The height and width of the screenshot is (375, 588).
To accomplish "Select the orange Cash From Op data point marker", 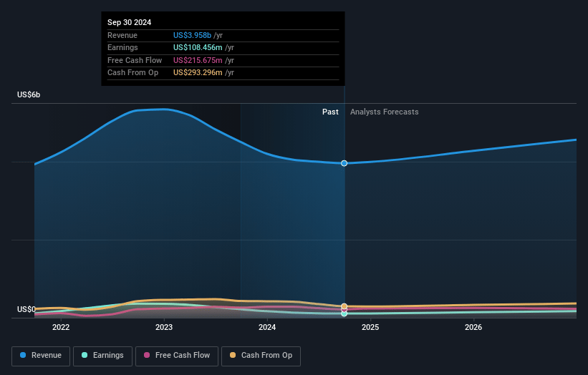I will [x=344, y=306].
